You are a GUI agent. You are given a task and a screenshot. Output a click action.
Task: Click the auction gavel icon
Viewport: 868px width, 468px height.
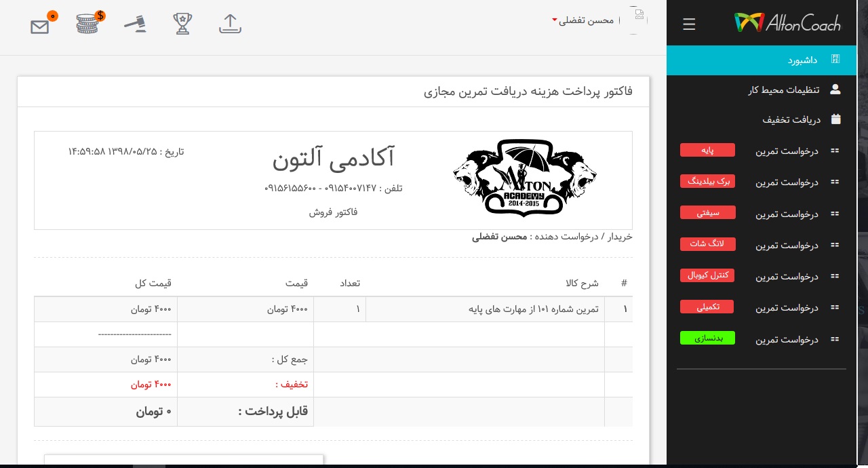[x=135, y=24]
